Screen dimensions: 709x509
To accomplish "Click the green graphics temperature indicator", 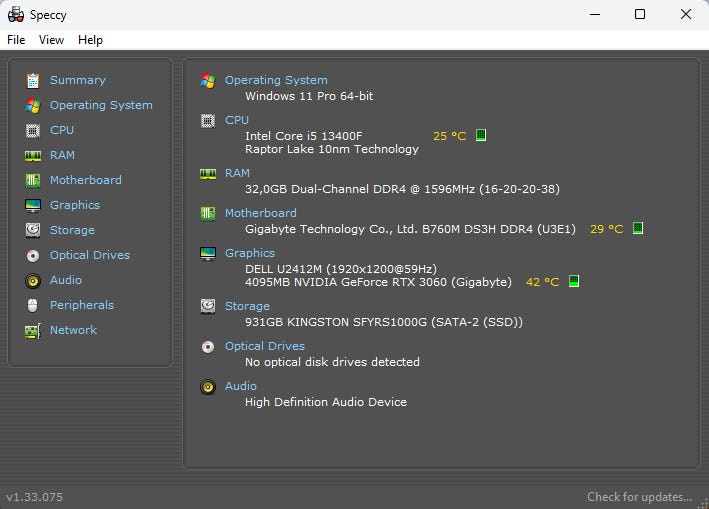I will (574, 282).
